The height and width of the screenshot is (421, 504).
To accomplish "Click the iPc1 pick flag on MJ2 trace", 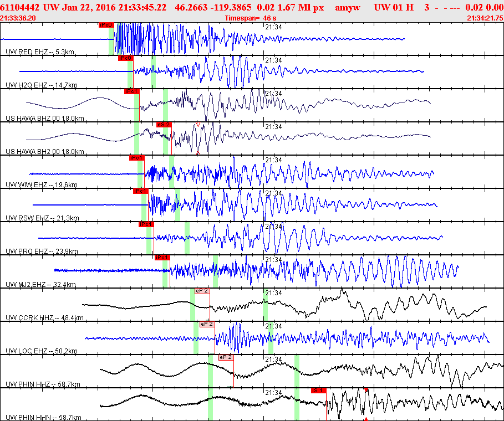I will [x=162, y=258].
